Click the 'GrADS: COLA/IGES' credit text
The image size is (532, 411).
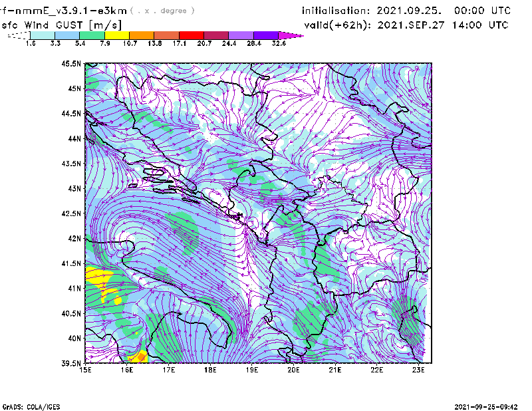tap(31, 407)
